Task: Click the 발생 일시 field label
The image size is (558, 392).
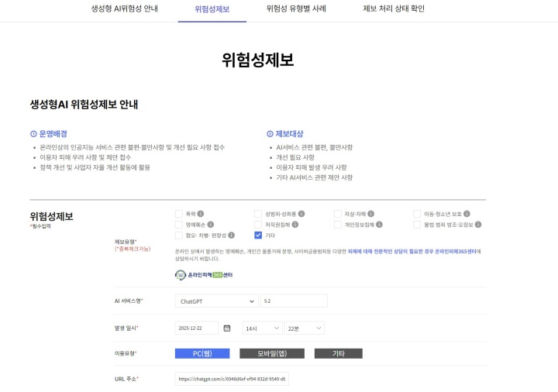Action: 126,328
